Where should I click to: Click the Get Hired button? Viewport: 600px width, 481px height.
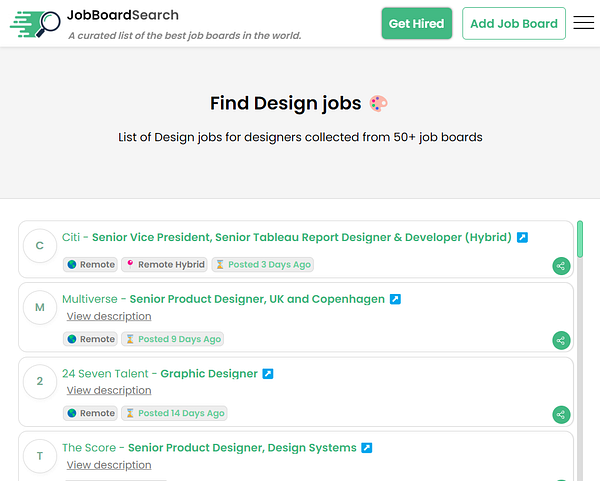[x=416, y=23]
